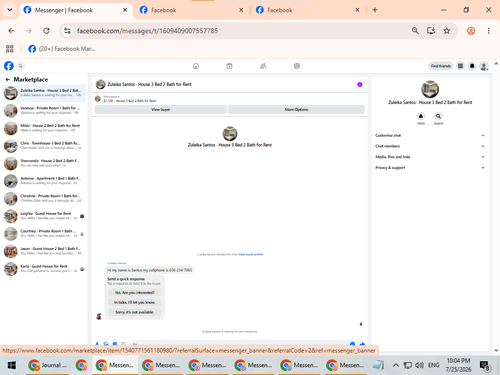Expand Media, files and links section
Screen dimensions: 500x375
point(430,157)
